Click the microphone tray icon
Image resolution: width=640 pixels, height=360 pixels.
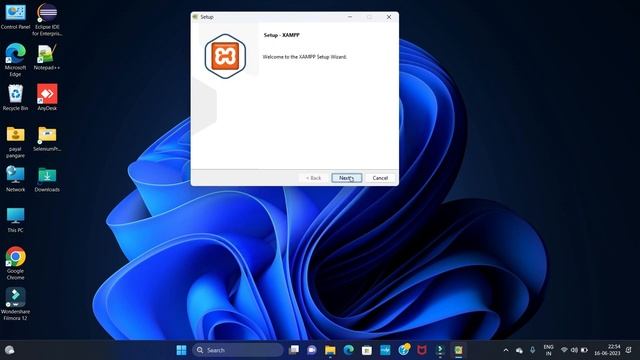point(532,350)
